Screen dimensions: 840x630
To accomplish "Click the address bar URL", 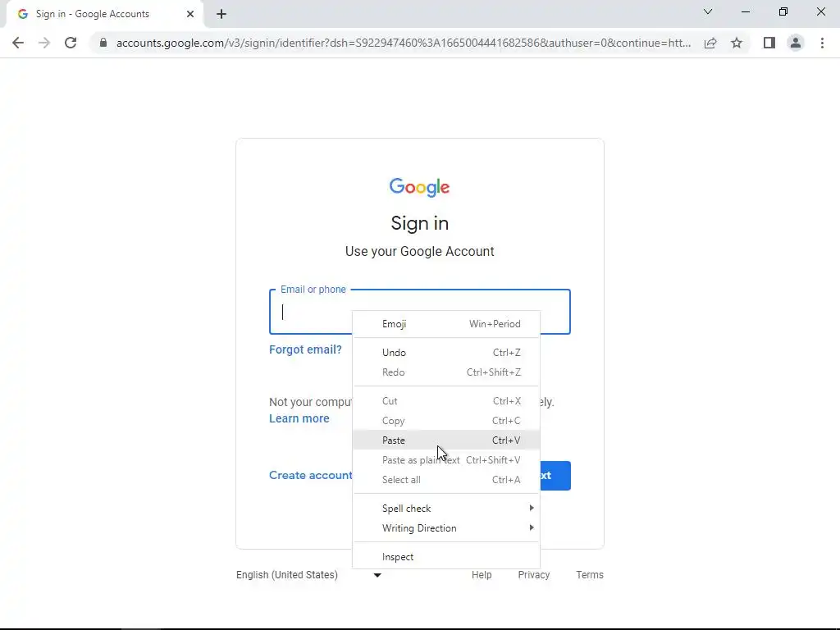I will tap(403, 43).
